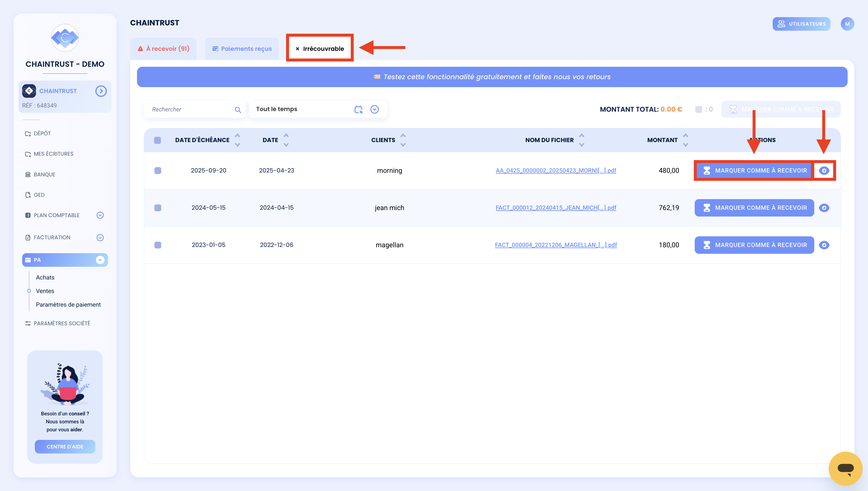View the jean mich invoice eye icon
Viewport: 868px width, 491px height.
click(x=824, y=208)
